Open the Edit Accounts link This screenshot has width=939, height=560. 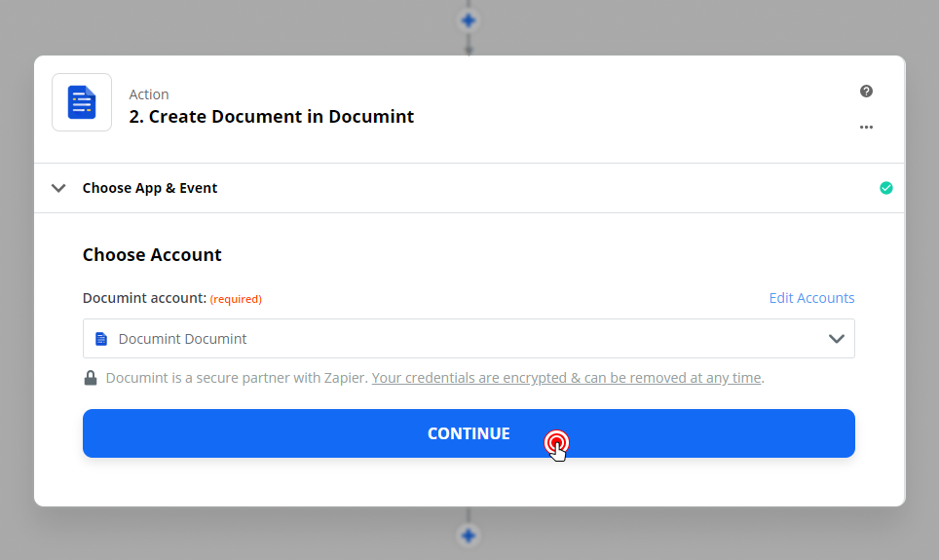811,298
